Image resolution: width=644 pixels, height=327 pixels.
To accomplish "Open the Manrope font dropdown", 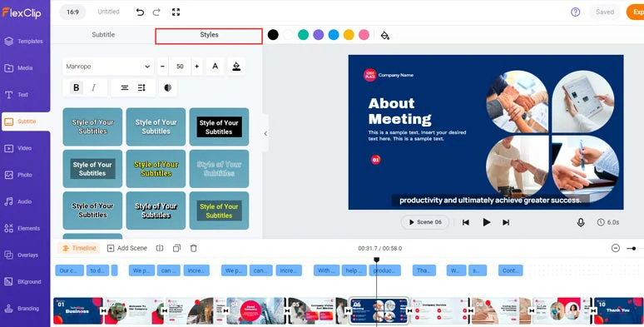I will [108, 67].
